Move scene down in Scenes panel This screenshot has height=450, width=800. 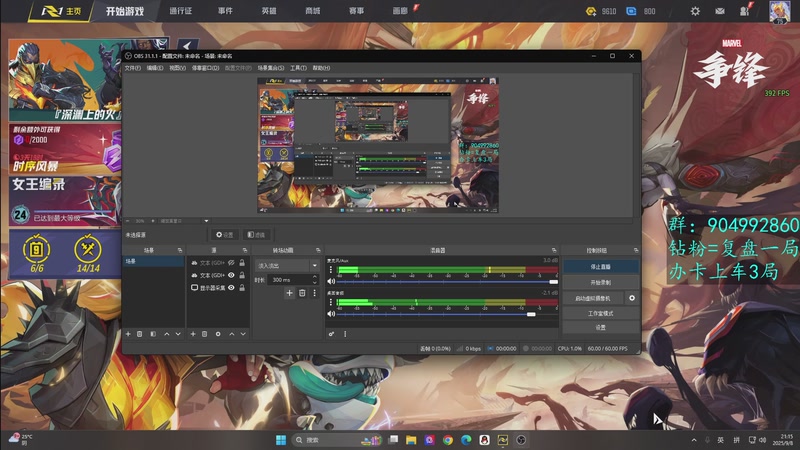pos(178,334)
